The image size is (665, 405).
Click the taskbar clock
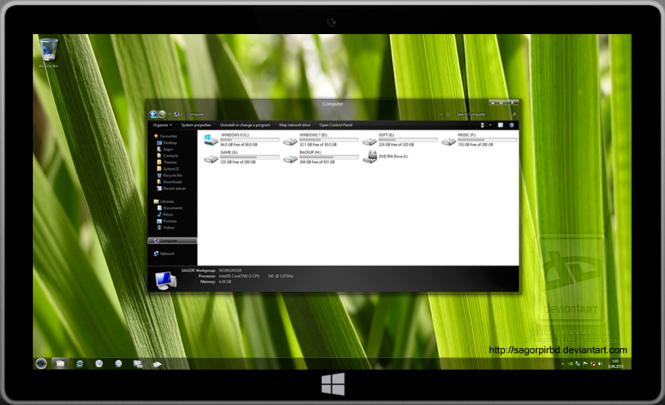(615, 363)
